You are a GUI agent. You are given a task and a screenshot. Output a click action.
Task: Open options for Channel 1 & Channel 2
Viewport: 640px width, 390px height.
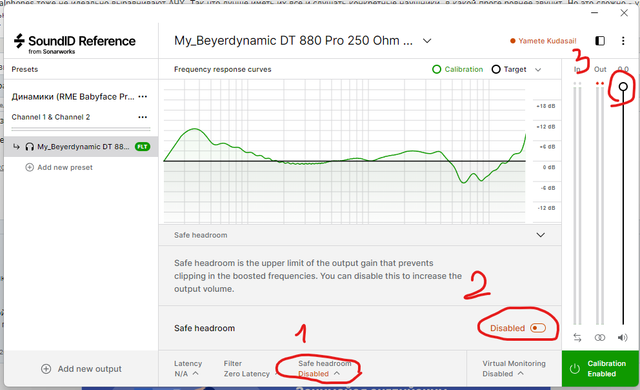(142, 117)
